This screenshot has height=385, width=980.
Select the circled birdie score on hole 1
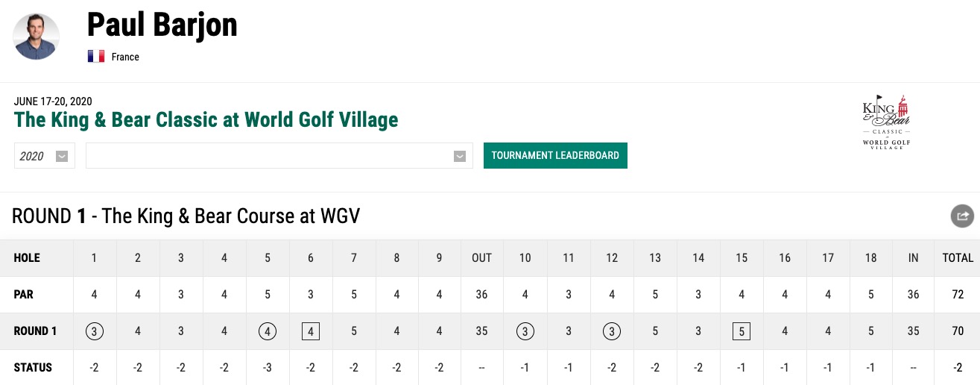pyautogui.click(x=94, y=331)
